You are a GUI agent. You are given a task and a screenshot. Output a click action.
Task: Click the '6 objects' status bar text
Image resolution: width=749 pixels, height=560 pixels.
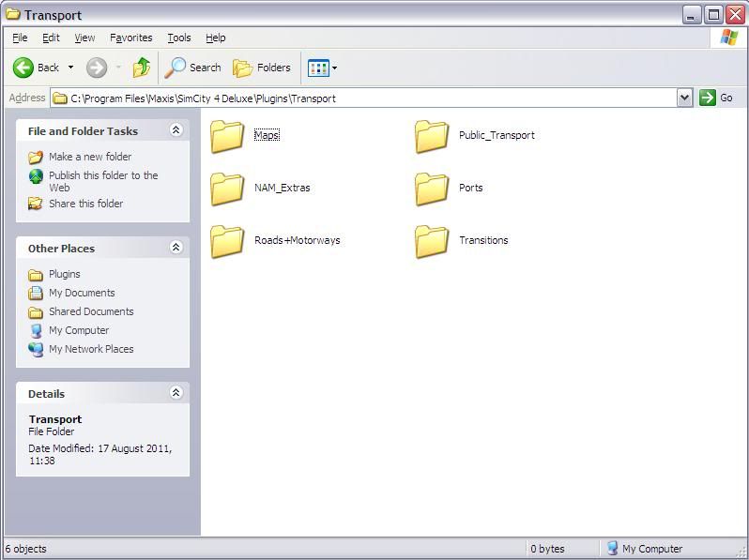click(x=25, y=549)
